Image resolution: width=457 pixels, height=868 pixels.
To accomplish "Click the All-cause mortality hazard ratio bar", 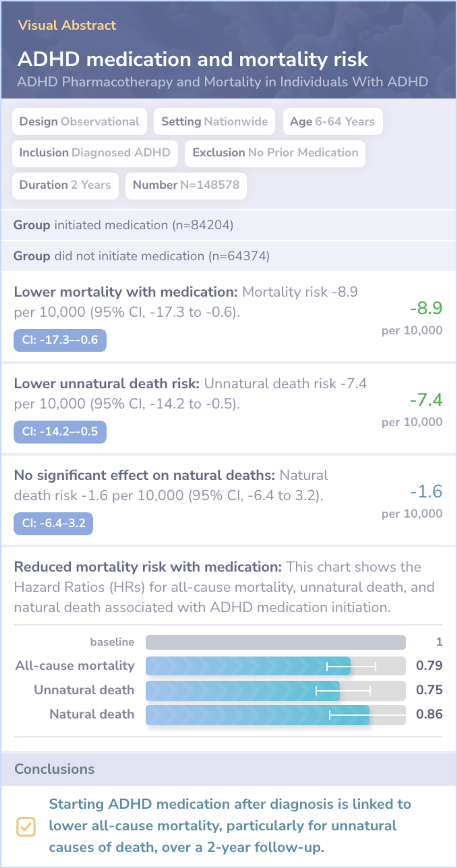I will (x=248, y=666).
